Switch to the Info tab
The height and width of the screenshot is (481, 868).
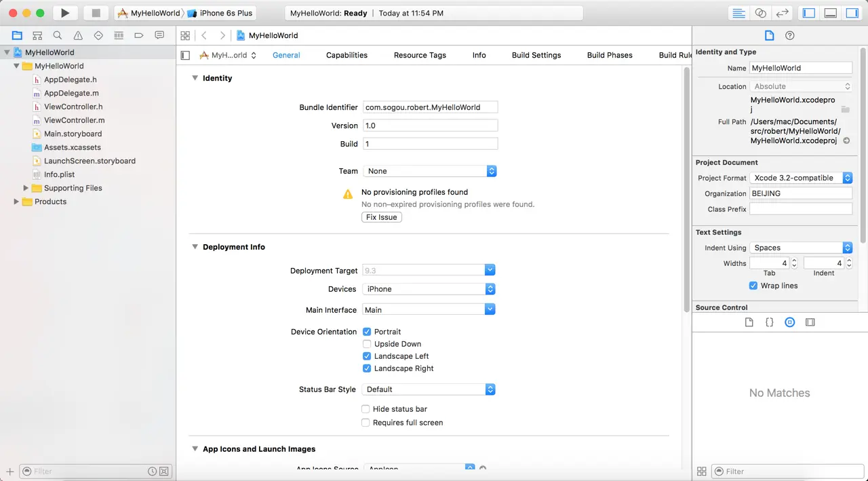479,55
